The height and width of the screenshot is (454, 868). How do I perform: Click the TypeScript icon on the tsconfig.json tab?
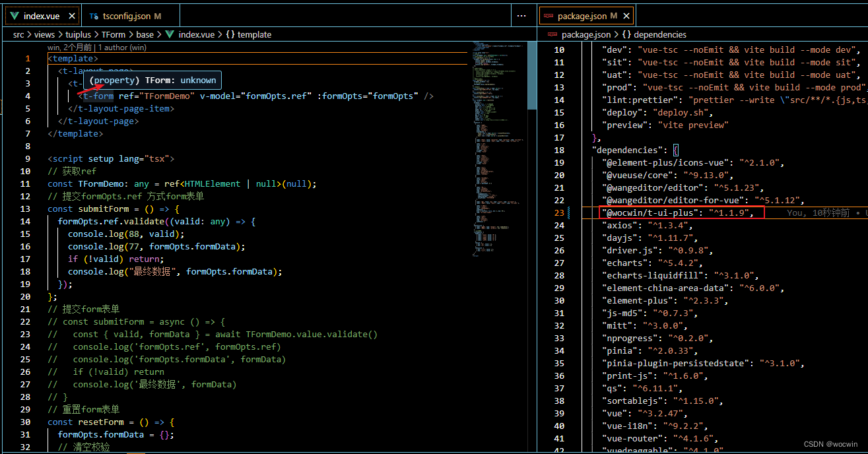click(94, 15)
